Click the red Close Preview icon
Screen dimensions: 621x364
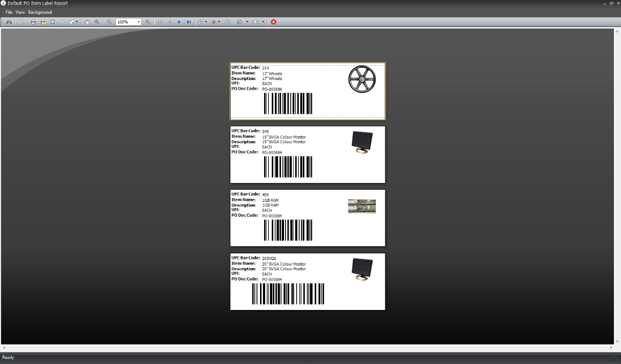click(x=274, y=22)
